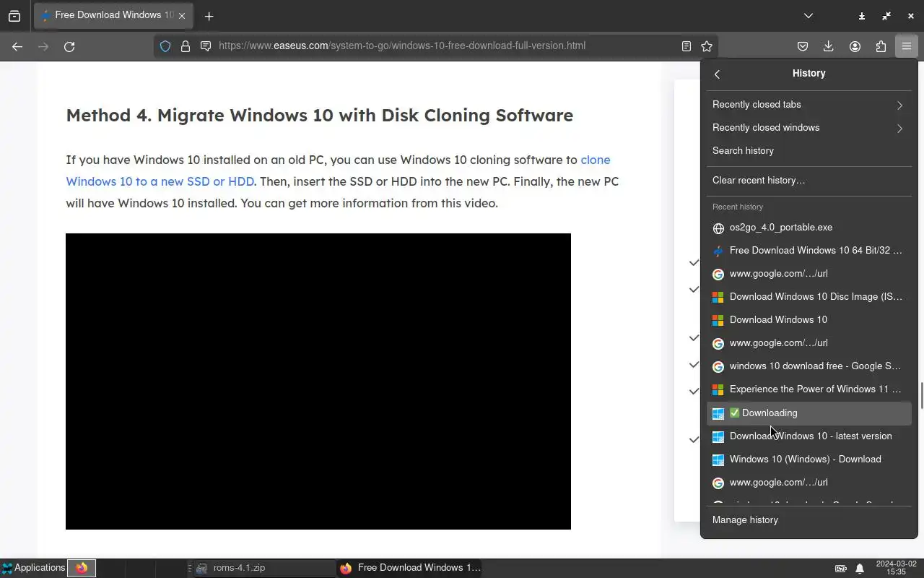The image size is (924, 578).
Task: Select Search history
Action: [x=808, y=151]
